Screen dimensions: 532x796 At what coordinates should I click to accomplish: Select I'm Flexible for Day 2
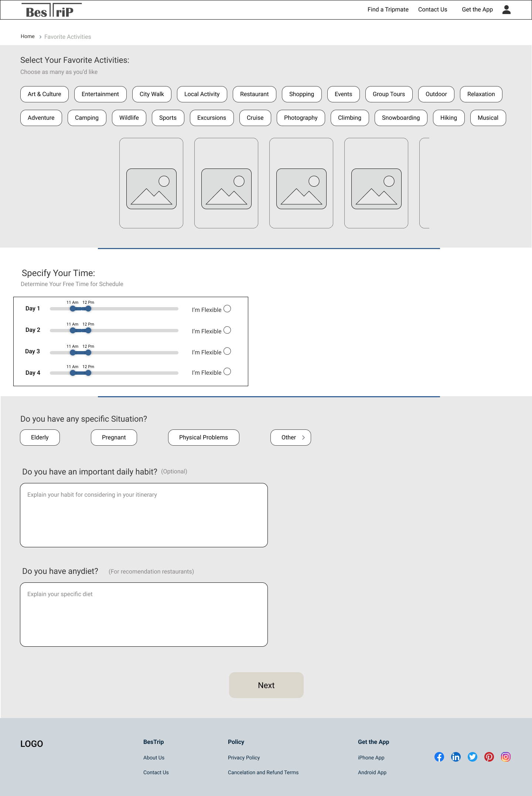point(227,330)
